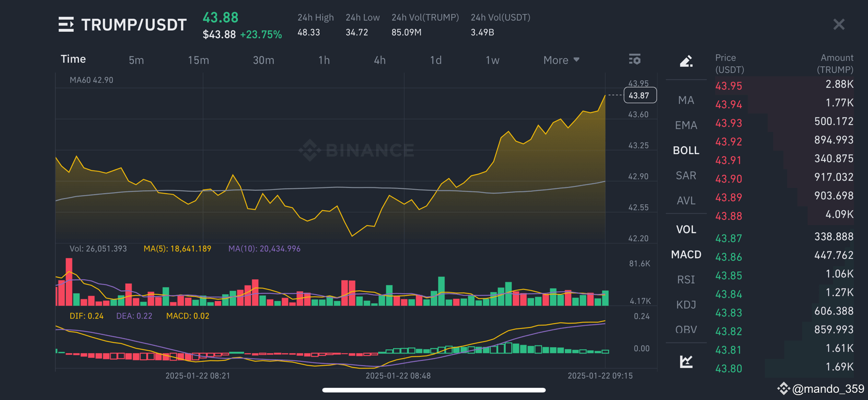Click the DEA: 0.22 label
This screenshot has width=868, height=400.
click(x=134, y=316)
